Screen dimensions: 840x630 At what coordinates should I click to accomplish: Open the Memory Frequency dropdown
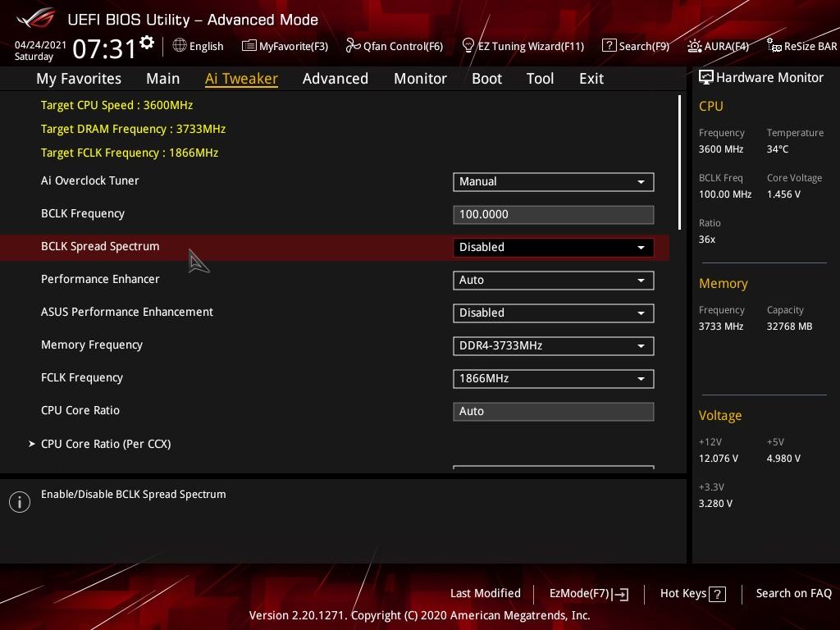coord(554,346)
